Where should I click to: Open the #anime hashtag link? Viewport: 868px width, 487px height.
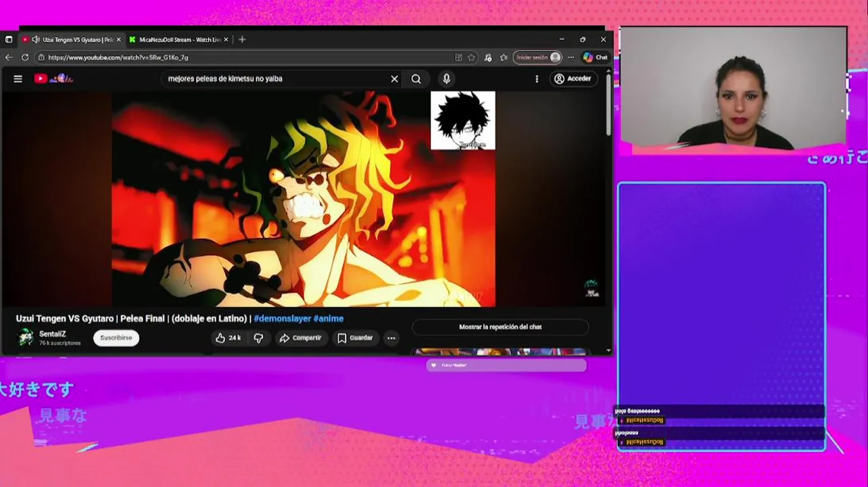329,319
